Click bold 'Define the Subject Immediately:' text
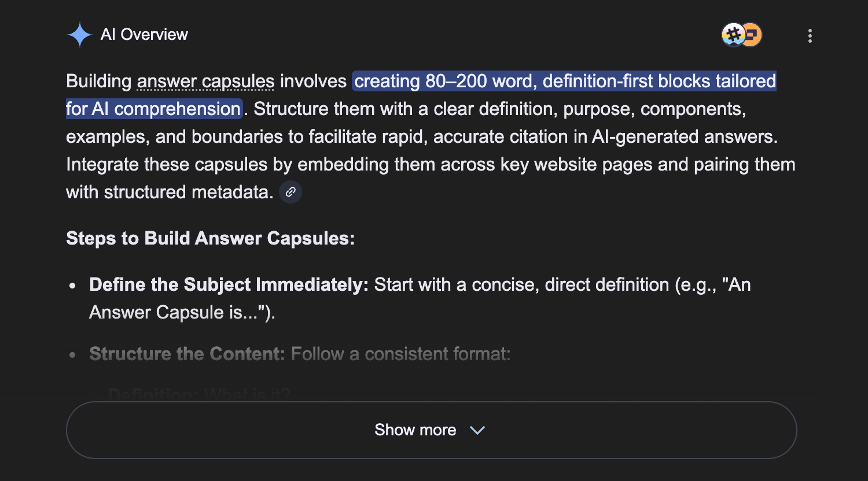The width and height of the screenshot is (868, 481). [x=229, y=285]
